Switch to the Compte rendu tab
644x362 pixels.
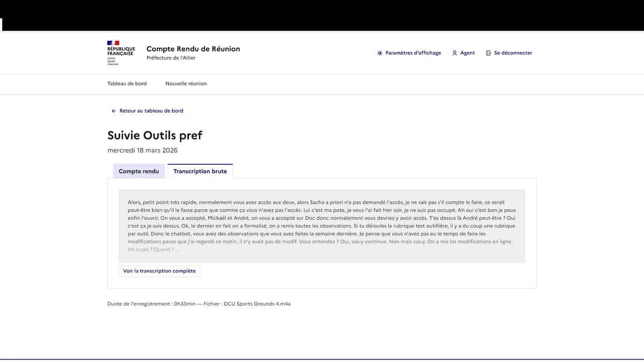pos(139,172)
